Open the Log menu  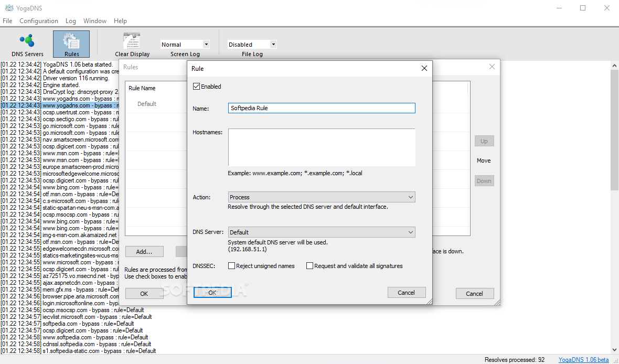point(71,21)
